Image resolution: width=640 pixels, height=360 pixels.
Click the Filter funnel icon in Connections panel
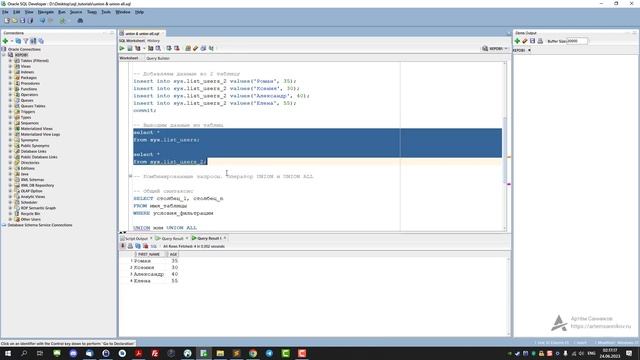[x=26, y=41]
